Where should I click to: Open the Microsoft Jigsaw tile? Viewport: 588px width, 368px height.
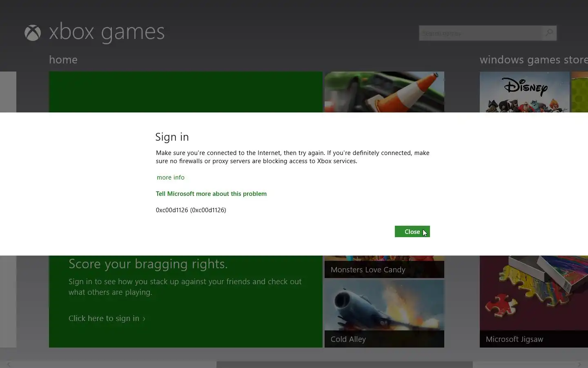pyautogui.click(x=534, y=301)
